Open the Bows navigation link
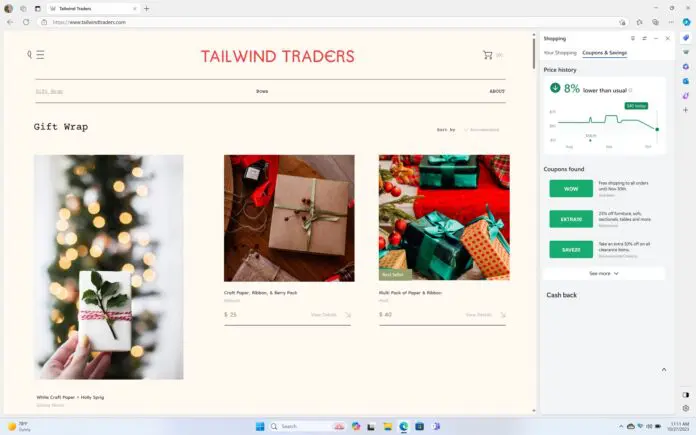 [x=262, y=91]
